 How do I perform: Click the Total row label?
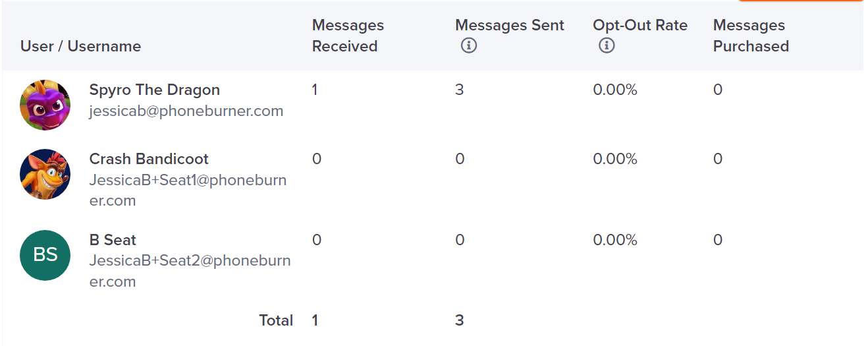pos(276,320)
